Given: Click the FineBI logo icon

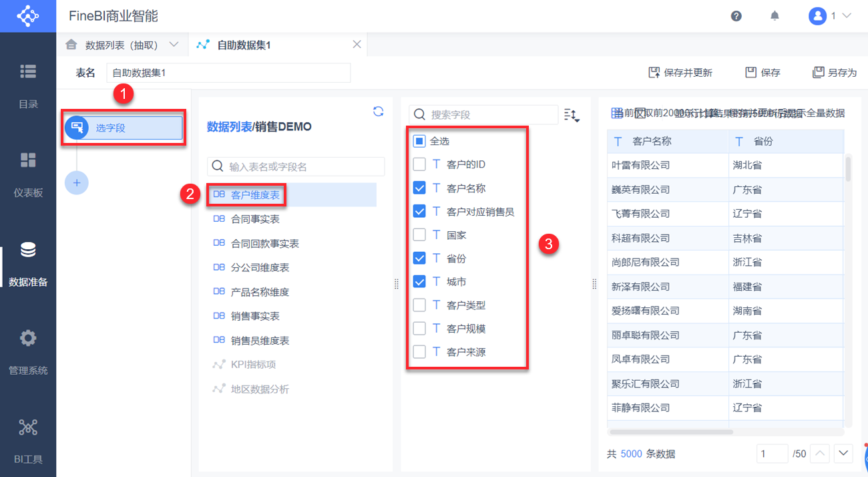Looking at the screenshot, I should point(28,16).
